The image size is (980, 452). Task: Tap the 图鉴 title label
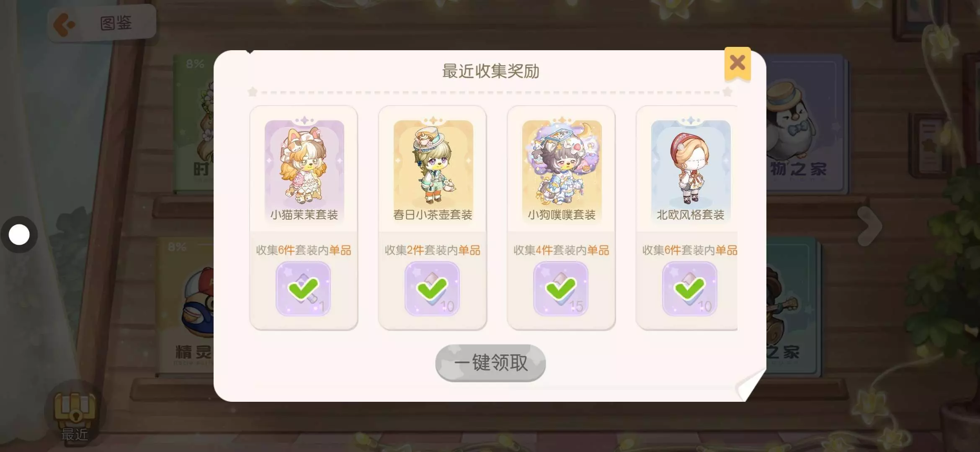click(116, 23)
